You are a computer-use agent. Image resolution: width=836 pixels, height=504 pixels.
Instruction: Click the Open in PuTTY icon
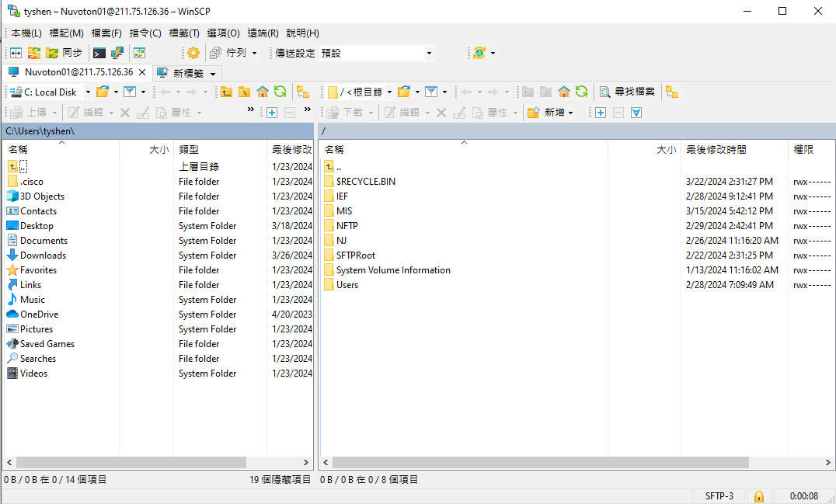(117, 53)
